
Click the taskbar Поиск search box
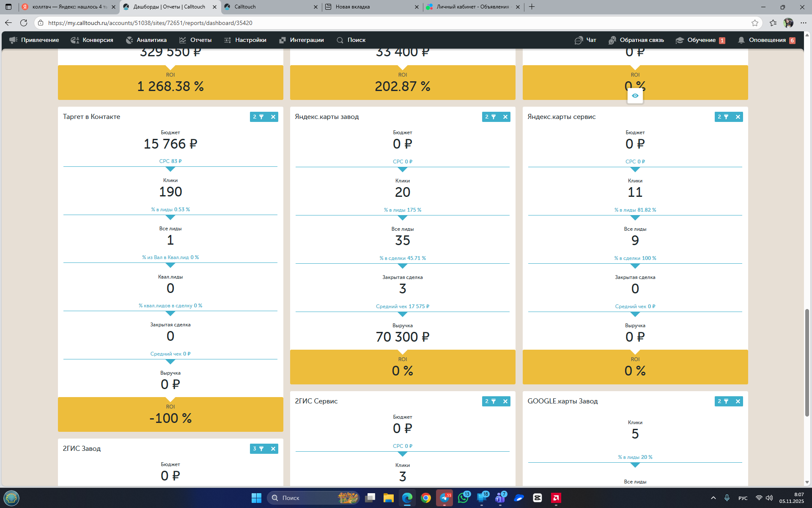(313, 498)
